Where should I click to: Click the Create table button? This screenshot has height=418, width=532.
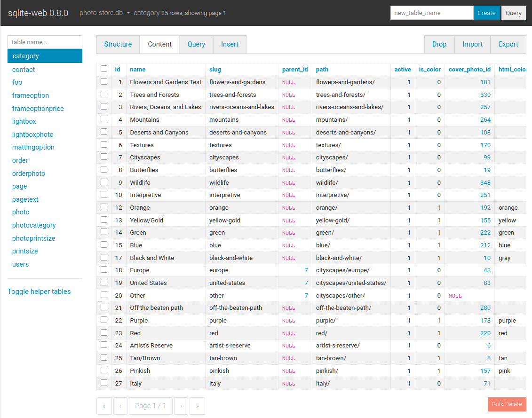[486, 13]
